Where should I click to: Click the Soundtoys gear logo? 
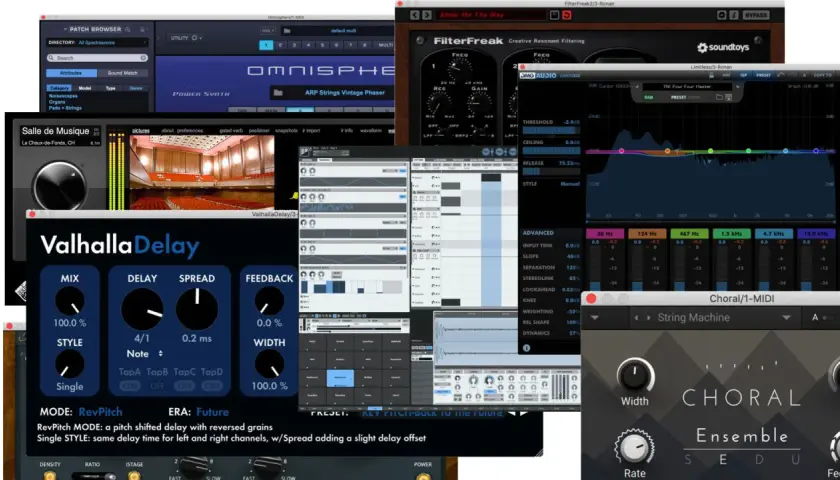(x=702, y=48)
